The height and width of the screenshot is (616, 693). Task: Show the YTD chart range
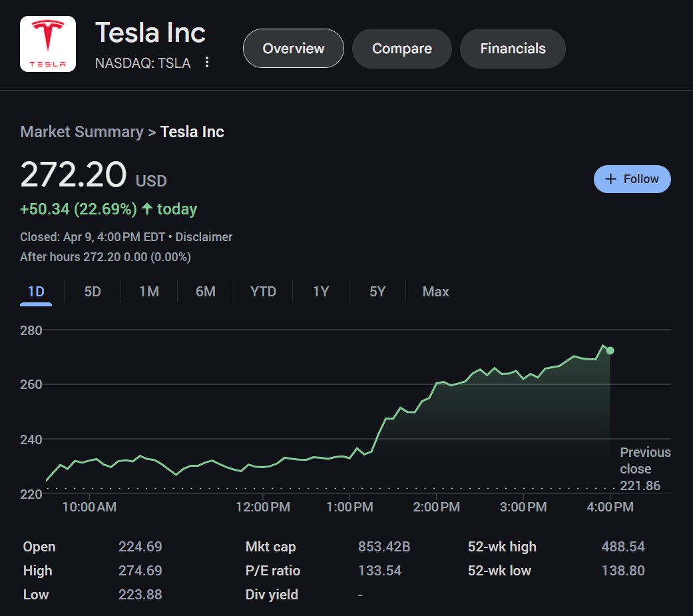263,292
